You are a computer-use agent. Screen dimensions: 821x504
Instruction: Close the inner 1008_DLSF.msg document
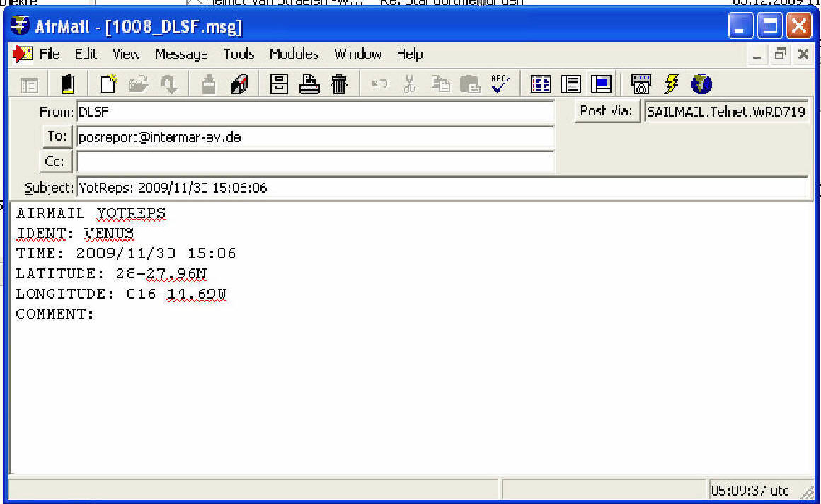pos(803,54)
